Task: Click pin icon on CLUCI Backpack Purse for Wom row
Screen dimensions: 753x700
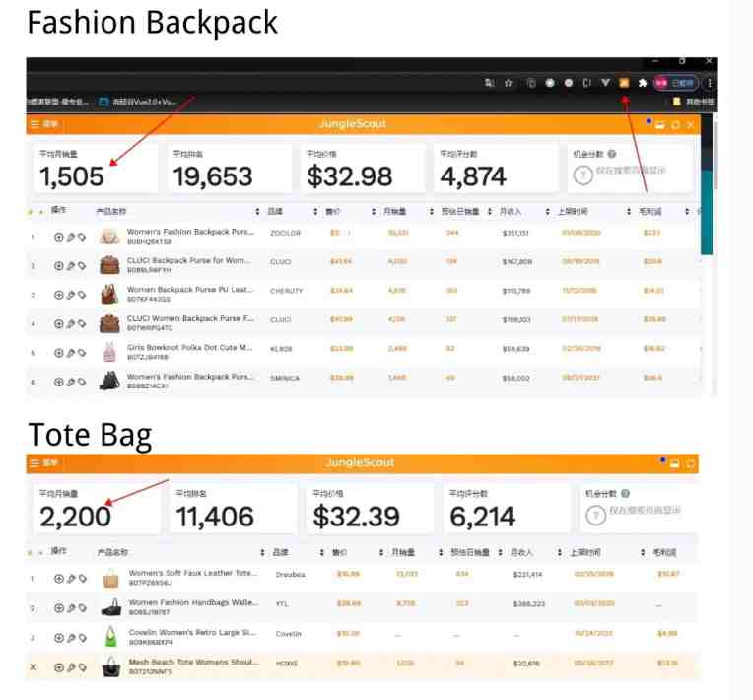Action: (71, 265)
